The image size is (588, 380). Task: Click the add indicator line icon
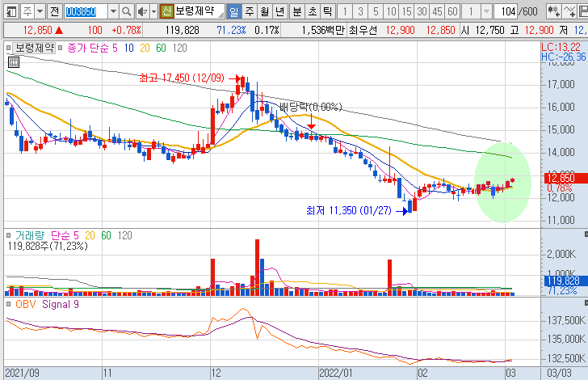pos(569,12)
